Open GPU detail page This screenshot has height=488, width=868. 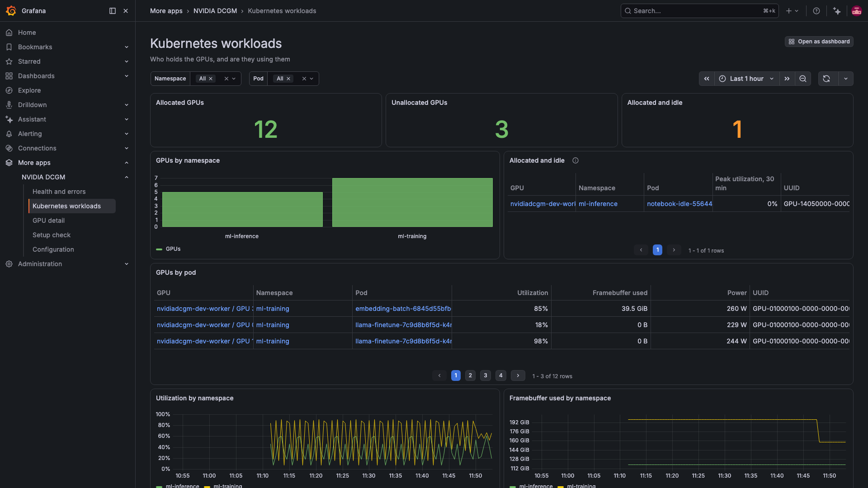[48, 221]
